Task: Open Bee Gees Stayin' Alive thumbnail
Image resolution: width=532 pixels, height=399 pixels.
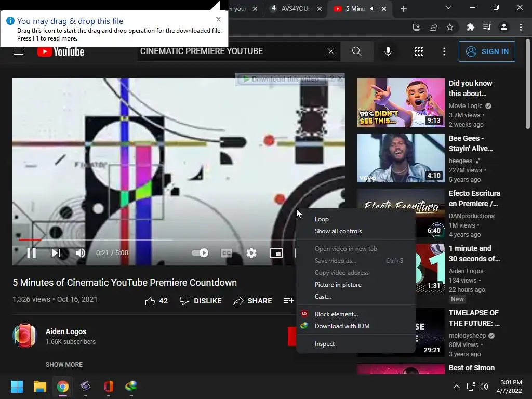Action: pos(401,158)
